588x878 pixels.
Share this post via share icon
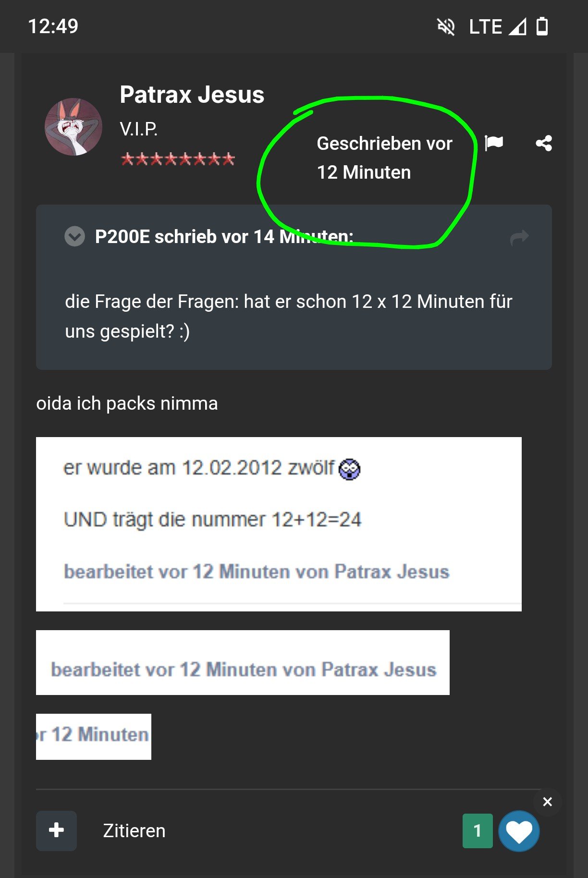(x=544, y=143)
